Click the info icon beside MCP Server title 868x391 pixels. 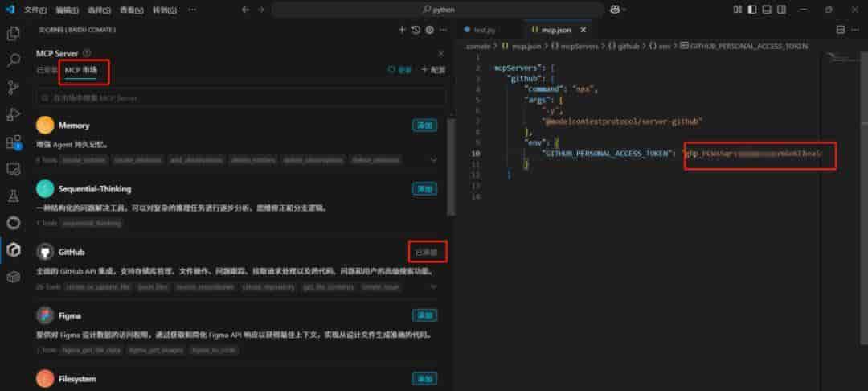pyautogui.click(x=86, y=53)
